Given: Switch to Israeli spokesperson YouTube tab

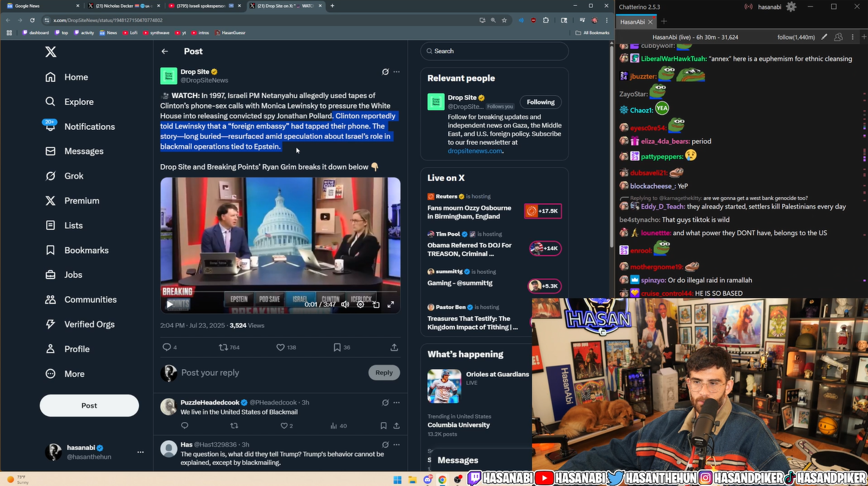Looking at the screenshot, I should point(206,5).
